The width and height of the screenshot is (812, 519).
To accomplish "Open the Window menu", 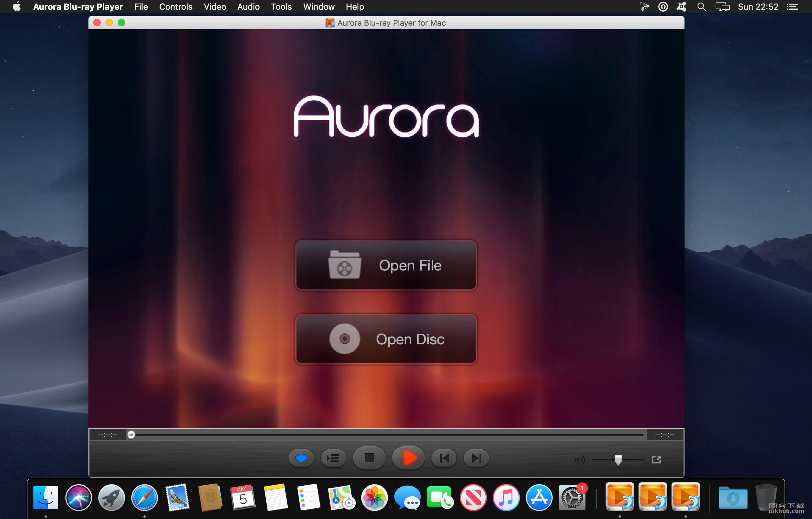I will [x=319, y=7].
